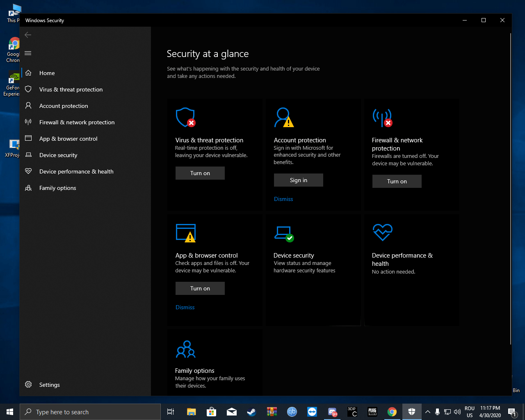Dismiss the Account protection warning
This screenshot has height=420, width=525.
coord(283,199)
